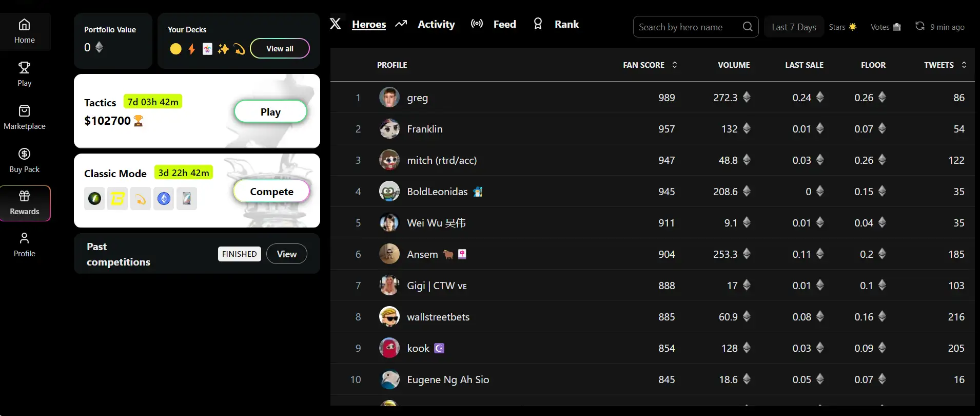The height and width of the screenshot is (416, 980).
Task: Sort by the Tweets column arrows
Action: point(964,65)
